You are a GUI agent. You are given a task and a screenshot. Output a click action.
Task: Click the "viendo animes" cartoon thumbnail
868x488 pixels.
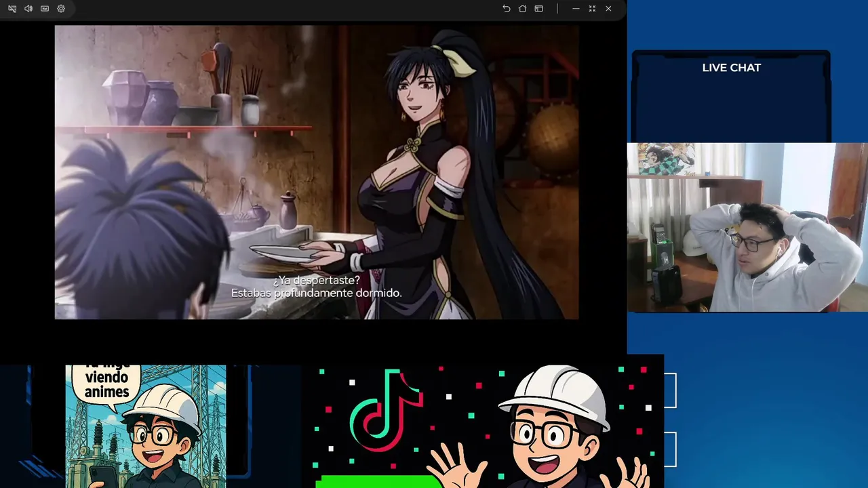coord(146,426)
